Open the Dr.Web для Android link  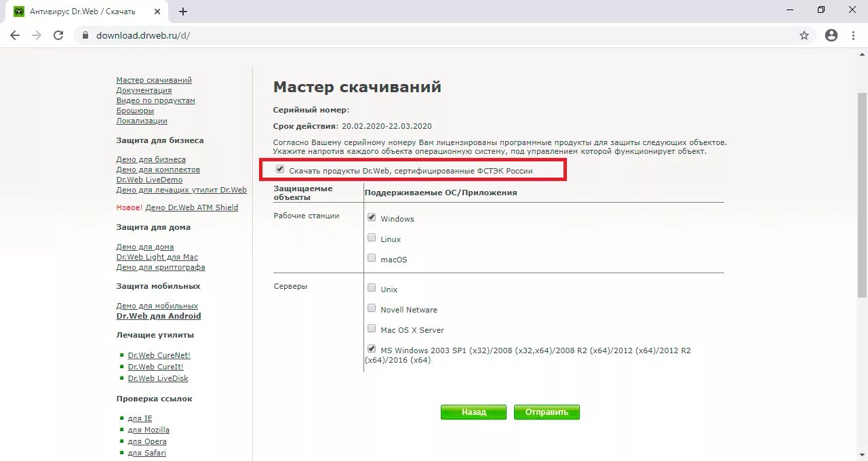point(159,316)
